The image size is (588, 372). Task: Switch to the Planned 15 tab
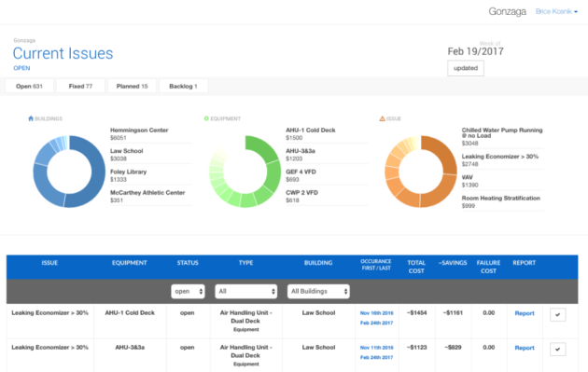pyautogui.click(x=132, y=86)
